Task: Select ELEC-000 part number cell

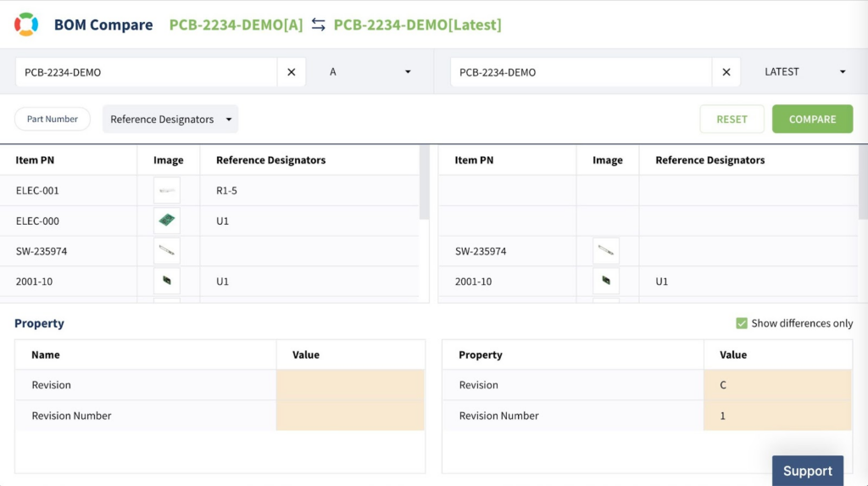Action: pyautogui.click(x=69, y=221)
